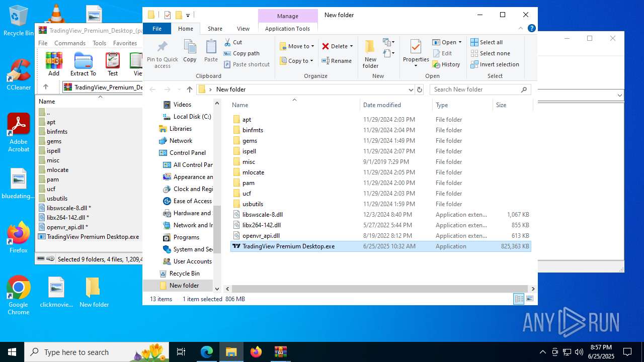Open WinRAR from the taskbar
The image size is (644, 362).
[x=280, y=352]
